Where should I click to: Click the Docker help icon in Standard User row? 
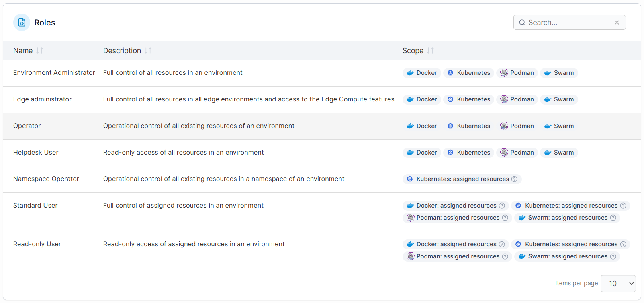click(x=502, y=206)
